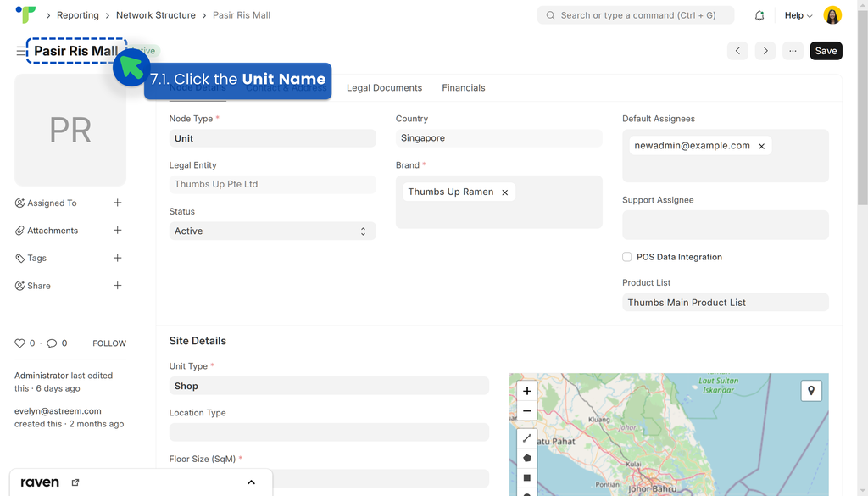The height and width of the screenshot is (496, 868).
Task: Go to Network Structure breadcrumb
Action: [x=156, y=15]
